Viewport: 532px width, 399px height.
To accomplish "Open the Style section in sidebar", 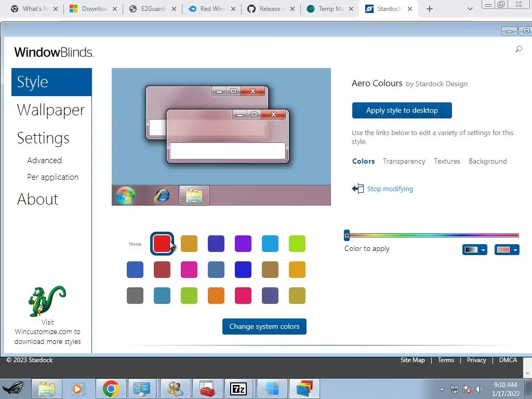I will click(51, 82).
